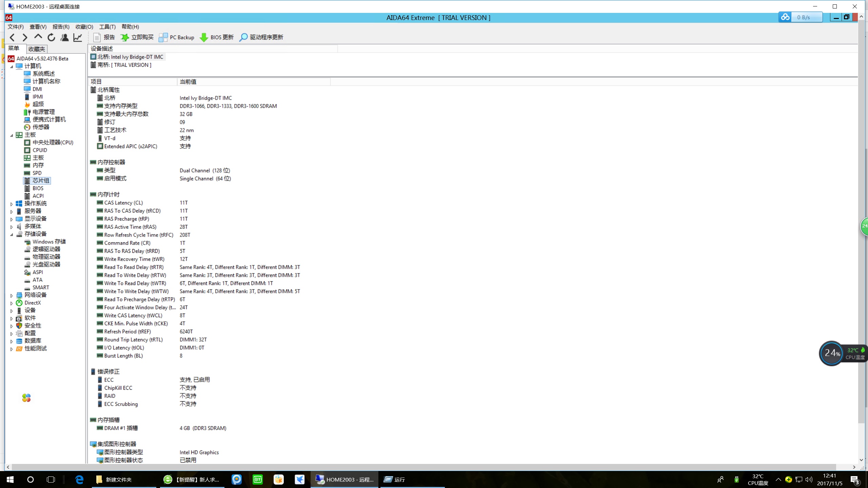Select SMART in the tree

click(x=41, y=287)
